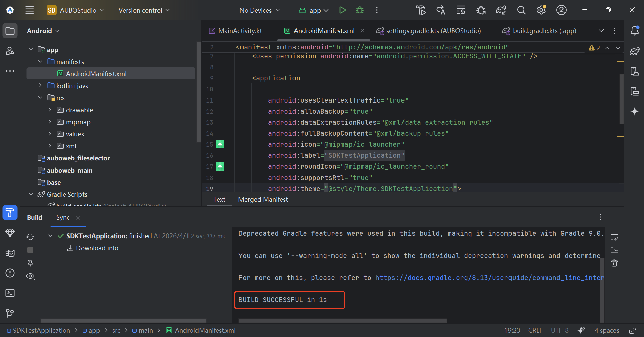
Task: Toggle the build output filter eye
Action: click(x=30, y=276)
